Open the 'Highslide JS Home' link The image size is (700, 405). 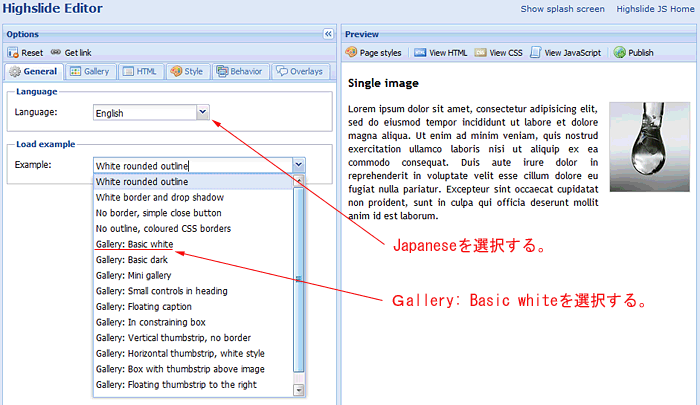click(655, 9)
